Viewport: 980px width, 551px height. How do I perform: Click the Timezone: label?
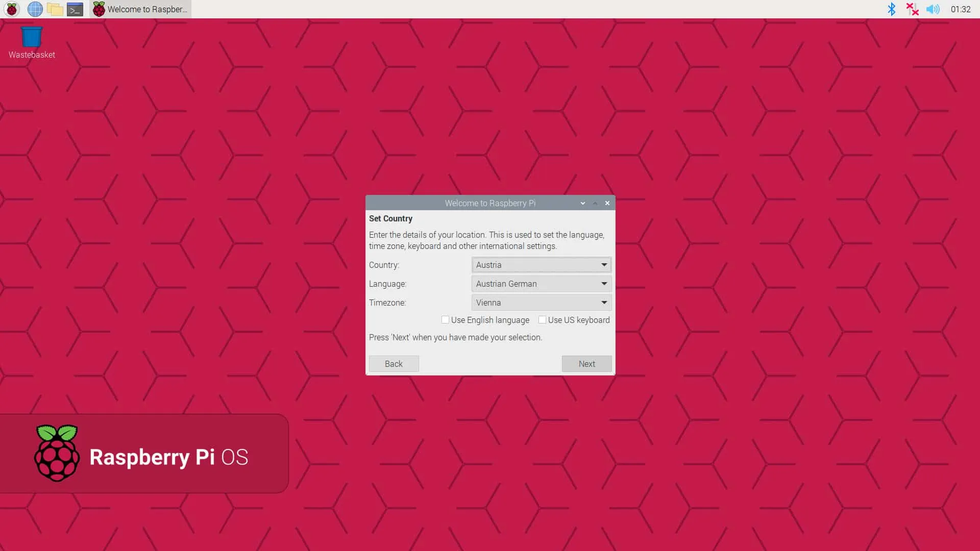[x=387, y=303]
